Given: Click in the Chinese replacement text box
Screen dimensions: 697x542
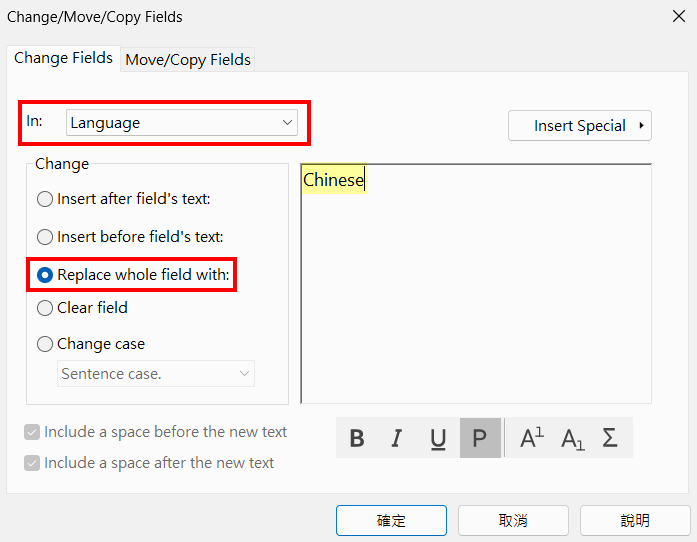Looking at the screenshot, I should pyautogui.click(x=476, y=284).
